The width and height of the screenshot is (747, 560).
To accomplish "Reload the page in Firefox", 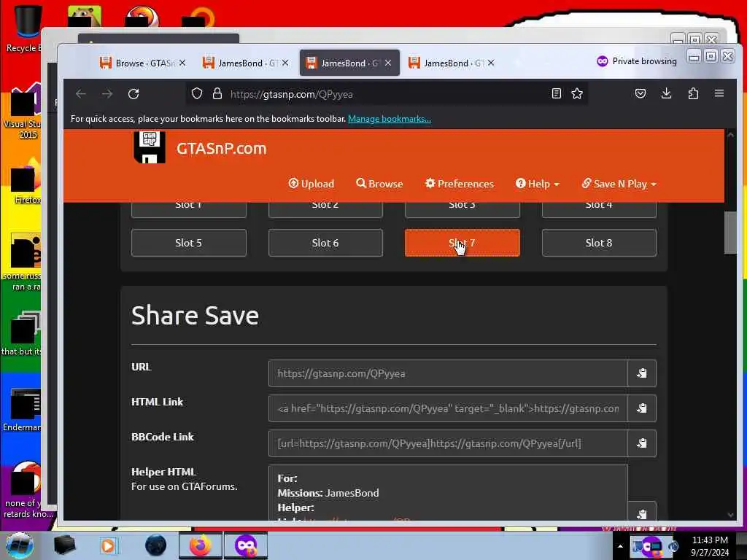I will (x=133, y=94).
